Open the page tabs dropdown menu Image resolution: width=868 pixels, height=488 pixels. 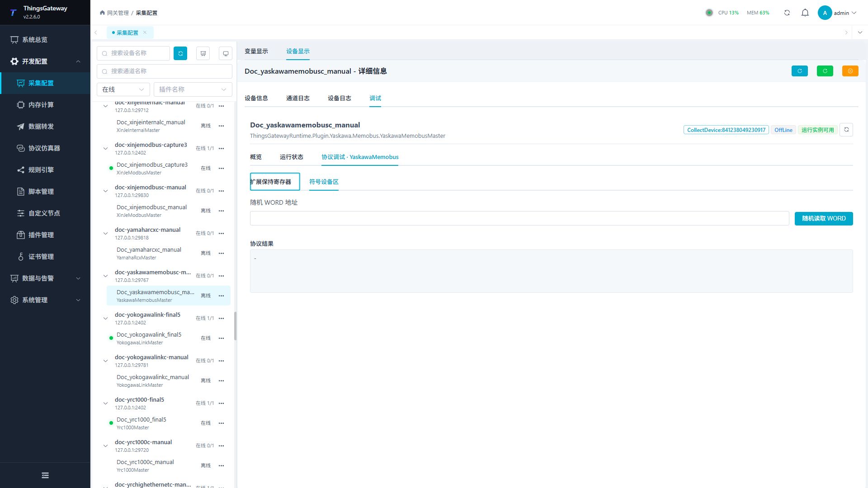tap(860, 33)
